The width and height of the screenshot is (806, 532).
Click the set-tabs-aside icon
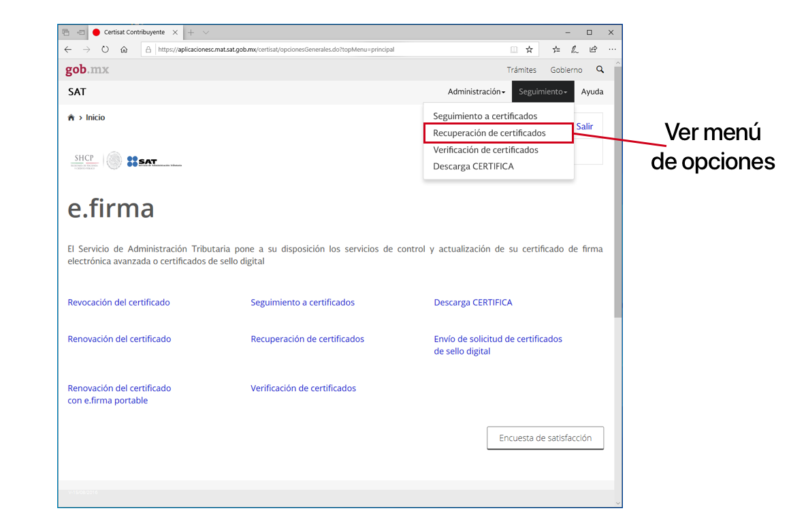coord(81,33)
